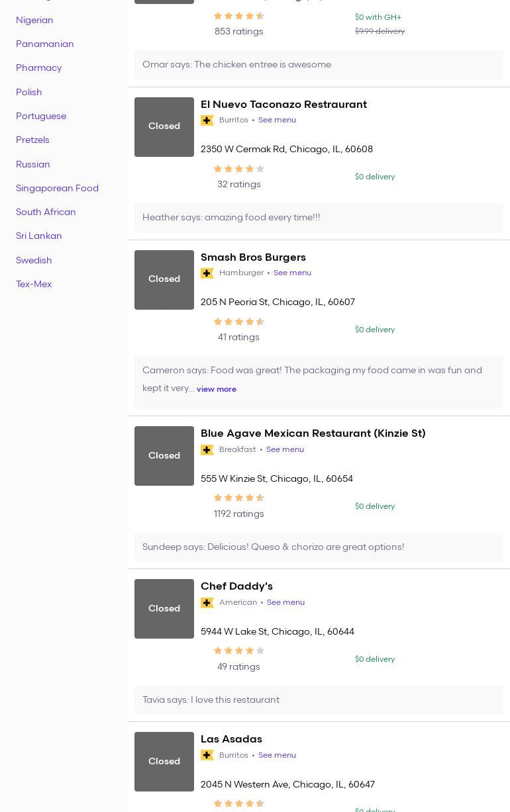Open See menu for El Nuevo Taconazo
This screenshot has width=510, height=812.
click(277, 120)
